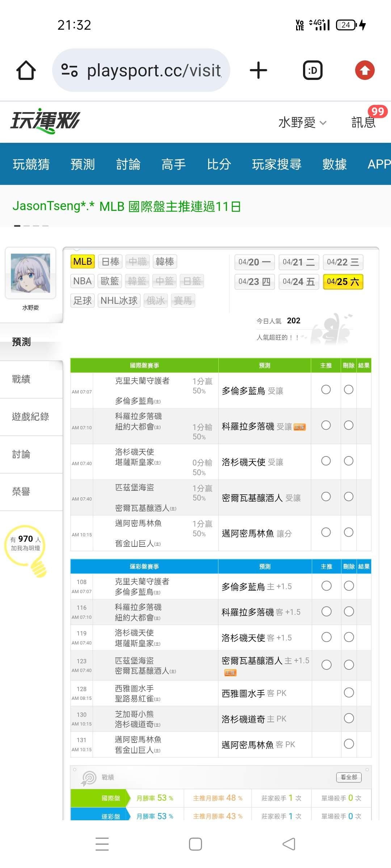Tap the carousel indicator dots under banner
Screen dimensions: 391x868
31,226
